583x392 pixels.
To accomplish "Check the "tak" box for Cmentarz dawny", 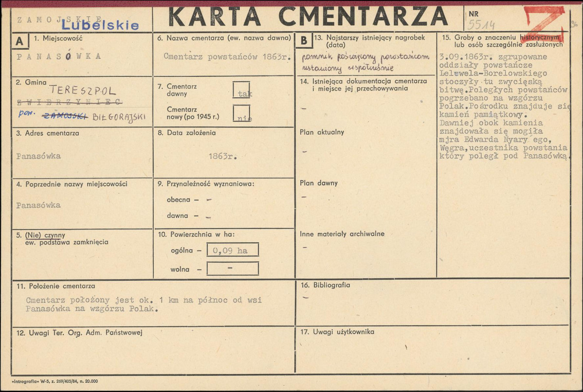I will coord(241,90).
